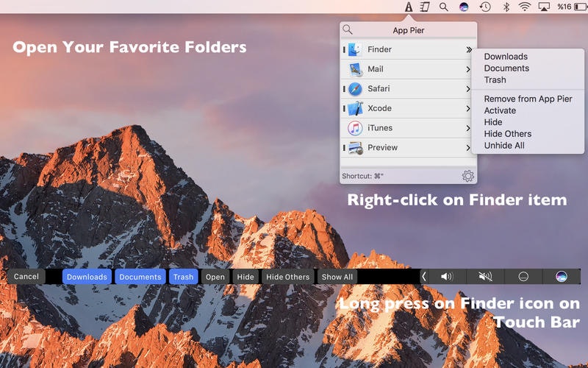588x368 pixels.
Task: Choose Downloads in the Finder context menu
Action: point(506,57)
